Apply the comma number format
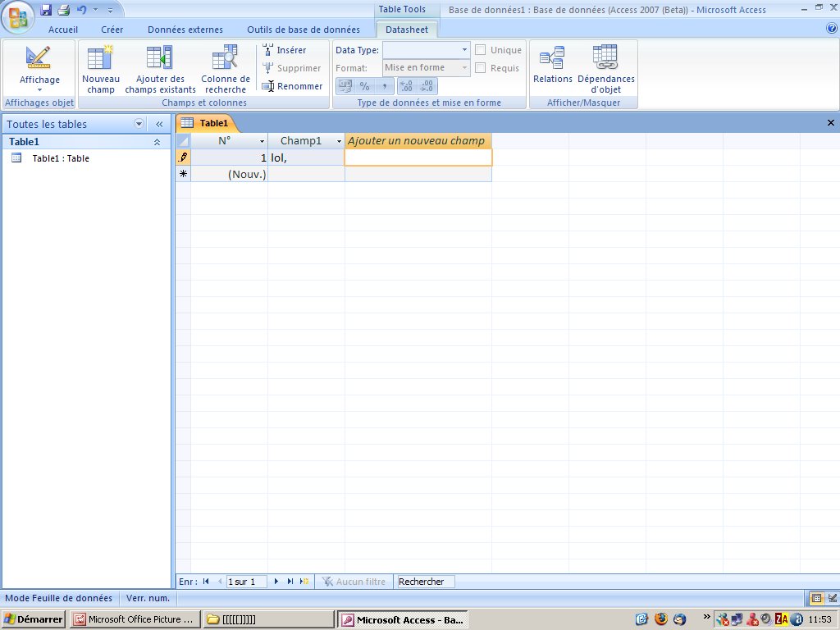 (384, 86)
